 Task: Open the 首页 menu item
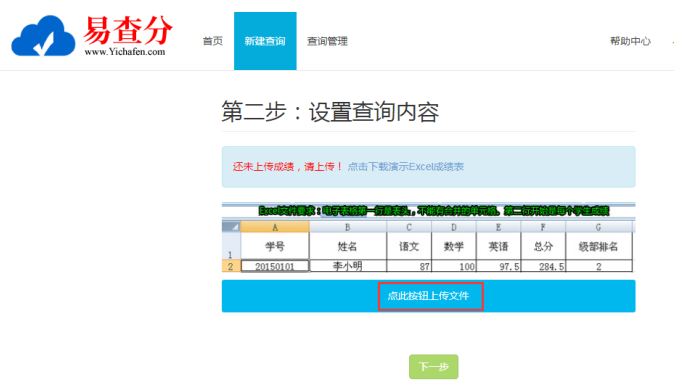click(213, 41)
